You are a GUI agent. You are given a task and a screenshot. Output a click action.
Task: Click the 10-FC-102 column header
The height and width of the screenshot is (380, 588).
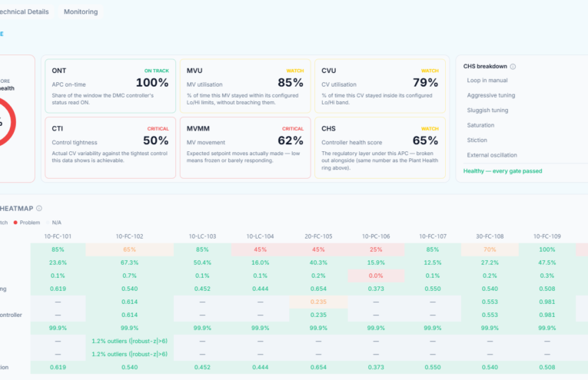pyautogui.click(x=129, y=236)
